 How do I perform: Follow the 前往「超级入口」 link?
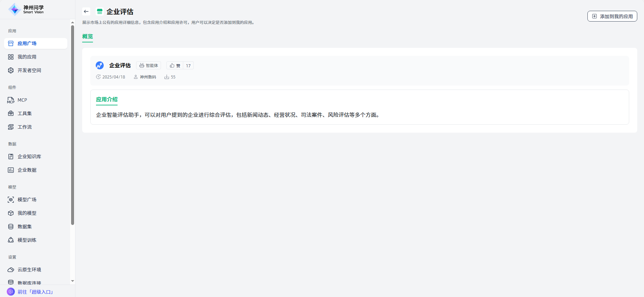point(35,292)
